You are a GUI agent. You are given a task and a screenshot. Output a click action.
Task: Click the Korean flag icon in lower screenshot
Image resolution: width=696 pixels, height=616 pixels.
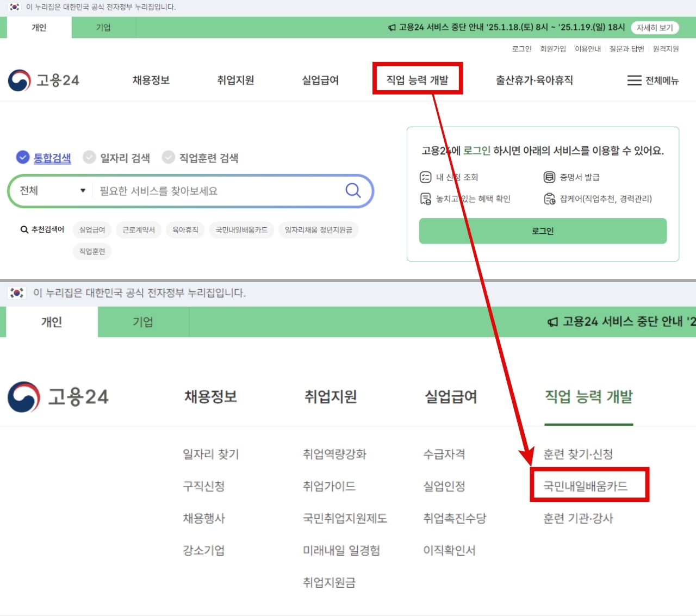pyautogui.click(x=17, y=293)
